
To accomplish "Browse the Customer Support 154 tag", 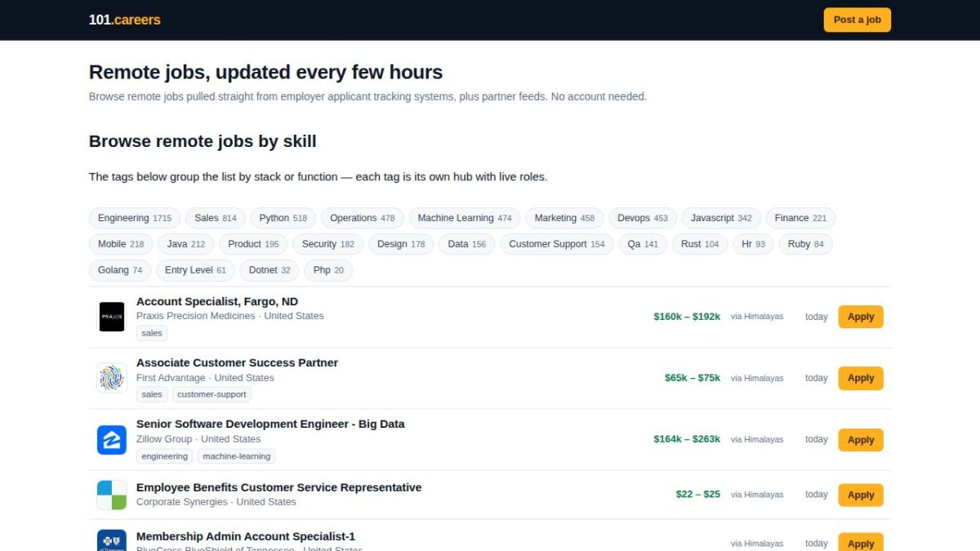I will (557, 244).
